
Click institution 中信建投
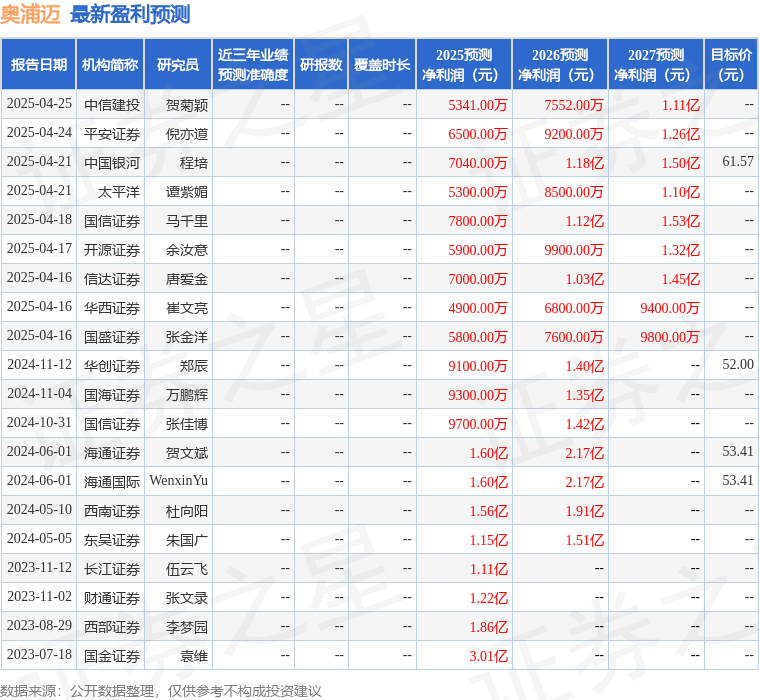coord(112,105)
